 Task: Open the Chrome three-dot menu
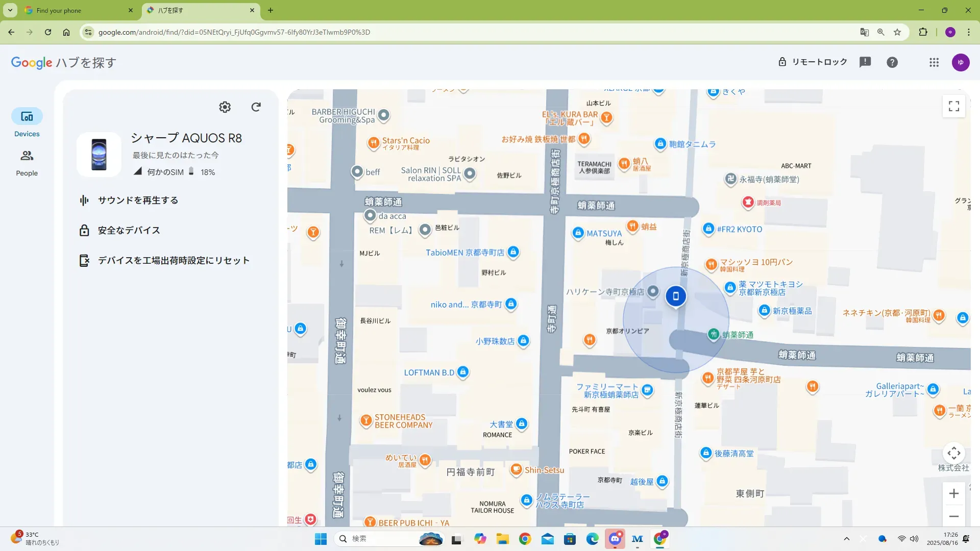[x=969, y=32]
